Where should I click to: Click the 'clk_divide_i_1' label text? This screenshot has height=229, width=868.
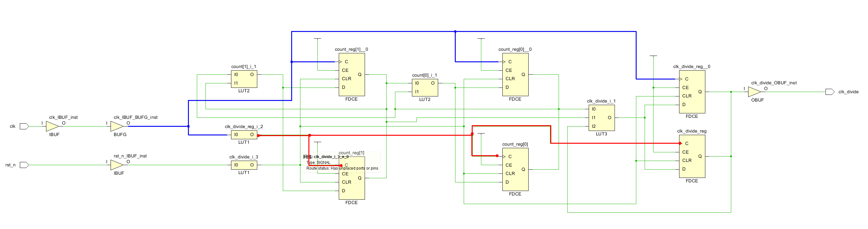coord(601,101)
